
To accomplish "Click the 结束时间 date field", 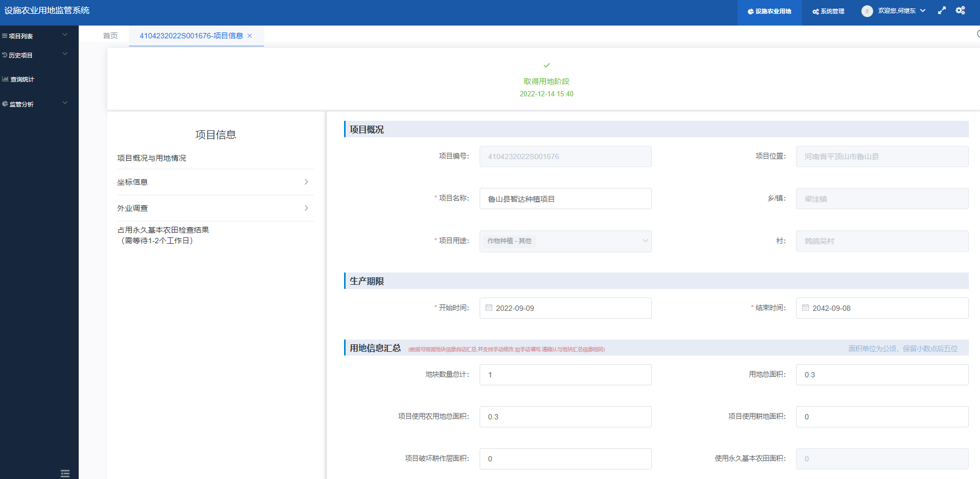I will click(x=882, y=308).
